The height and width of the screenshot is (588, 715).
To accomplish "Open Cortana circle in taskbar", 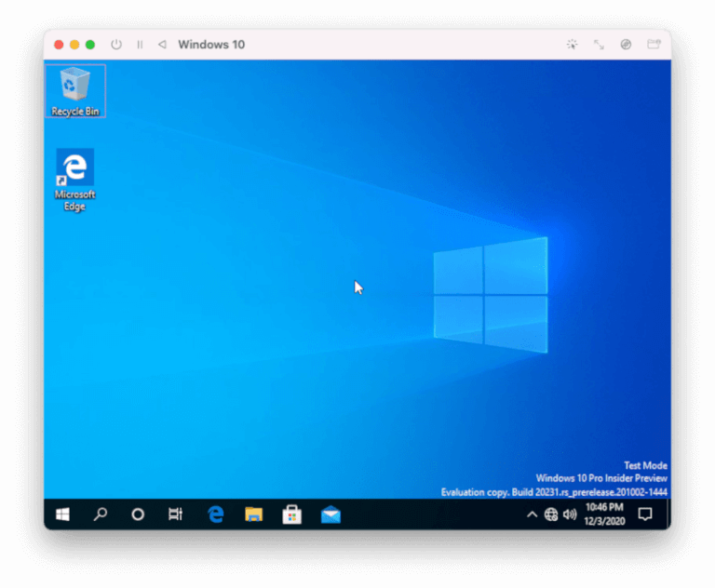I will pos(138,514).
